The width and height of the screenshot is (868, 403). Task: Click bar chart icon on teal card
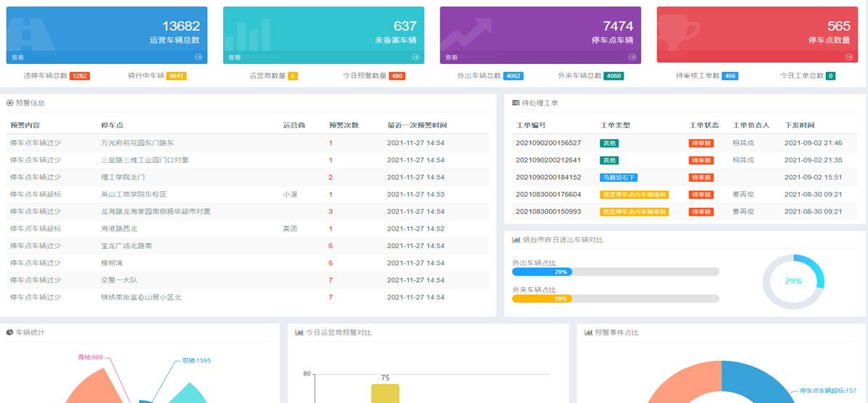pyautogui.click(x=249, y=36)
